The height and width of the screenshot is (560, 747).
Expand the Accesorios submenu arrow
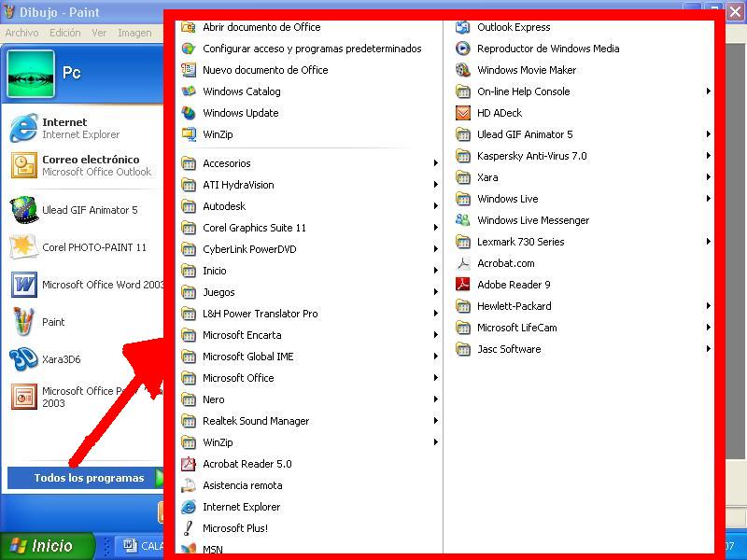tap(435, 163)
